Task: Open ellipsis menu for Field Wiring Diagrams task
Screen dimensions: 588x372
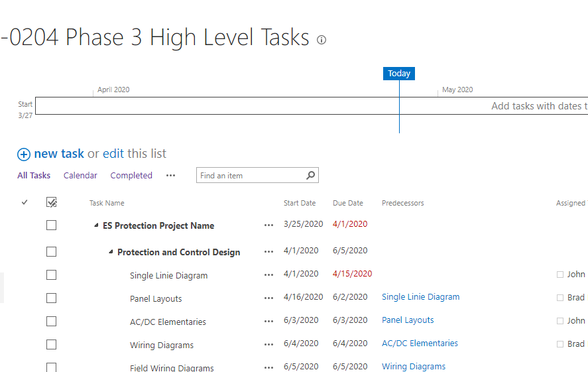Action: pyautogui.click(x=268, y=368)
